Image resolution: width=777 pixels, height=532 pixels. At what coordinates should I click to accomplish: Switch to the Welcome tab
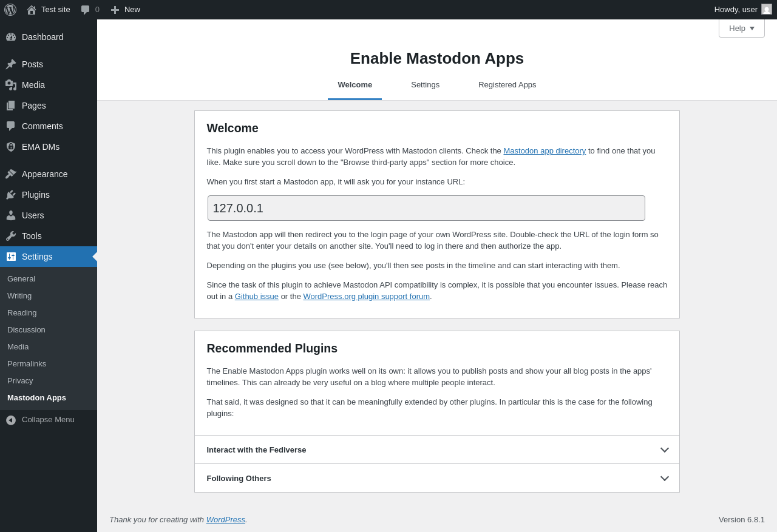pyautogui.click(x=355, y=85)
